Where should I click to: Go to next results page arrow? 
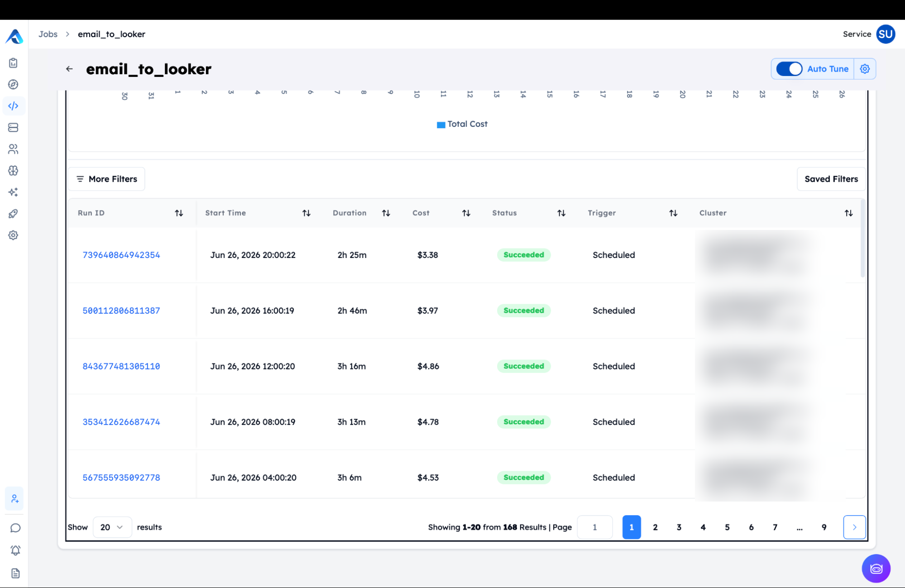click(x=854, y=527)
